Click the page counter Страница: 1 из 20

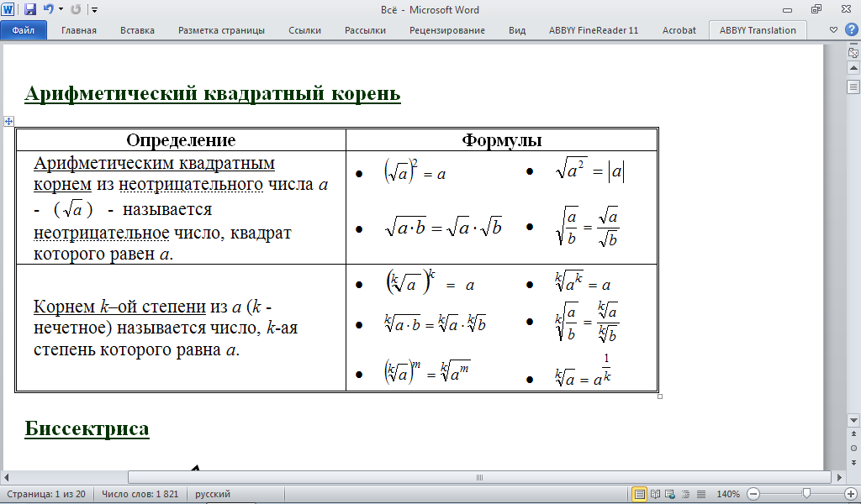point(46,494)
